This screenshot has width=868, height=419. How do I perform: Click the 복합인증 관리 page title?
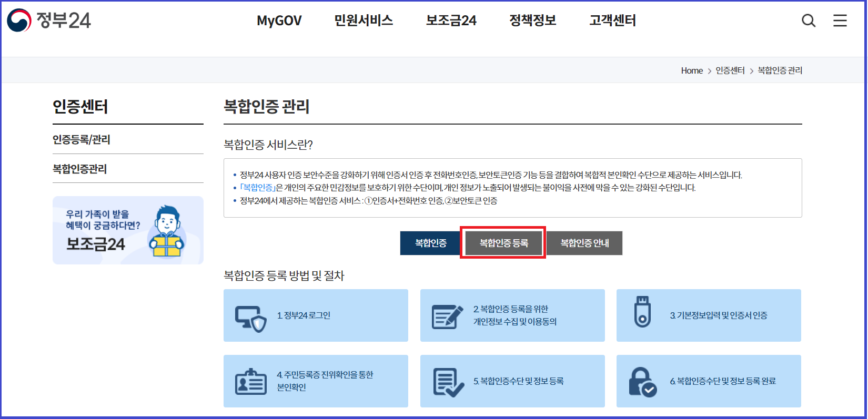tap(267, 107)
